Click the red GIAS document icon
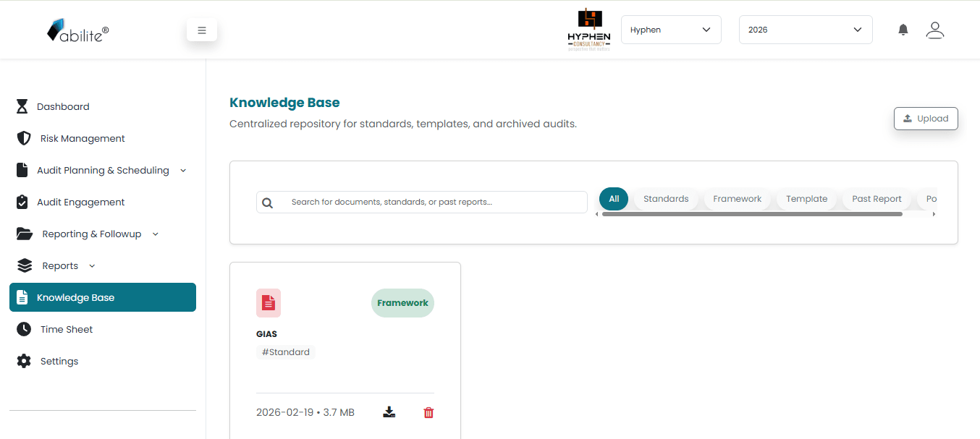The width and height of the screenshot is (980, 439). point(269,303)
